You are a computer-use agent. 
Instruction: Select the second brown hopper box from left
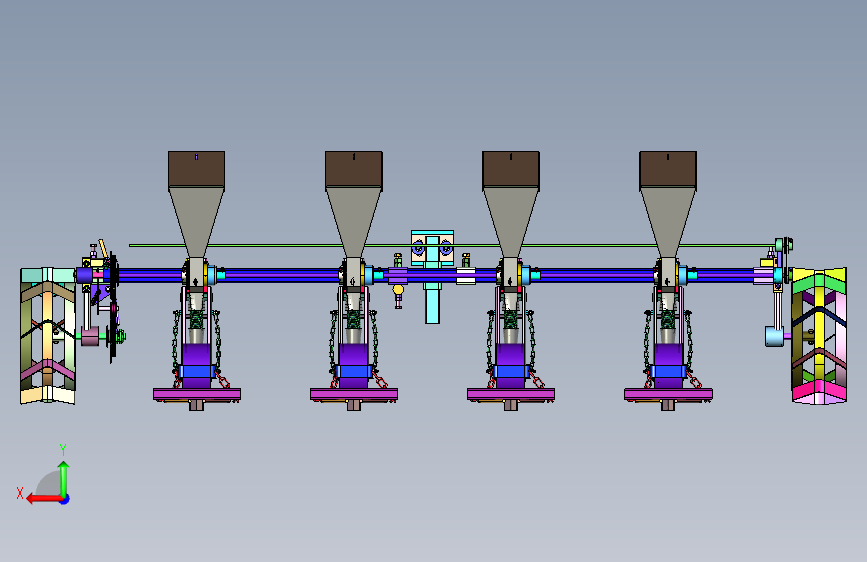(354, 170)
